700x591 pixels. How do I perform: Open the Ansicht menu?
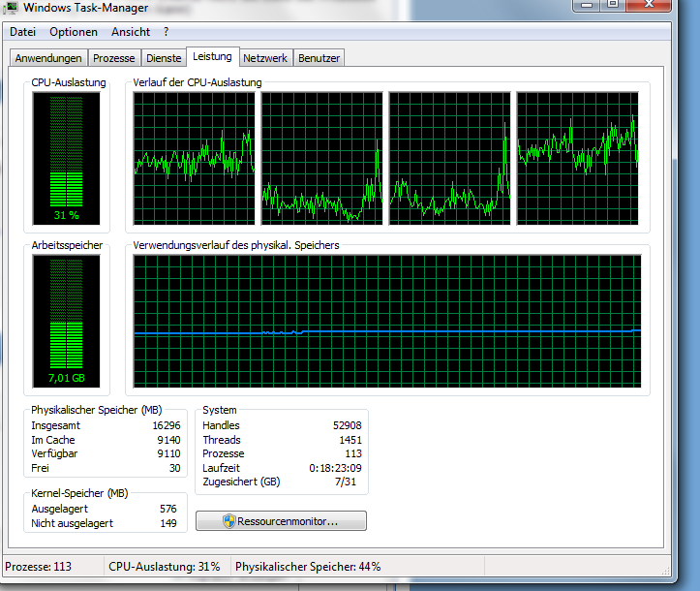pyautogui.click(x=131, y=32)
